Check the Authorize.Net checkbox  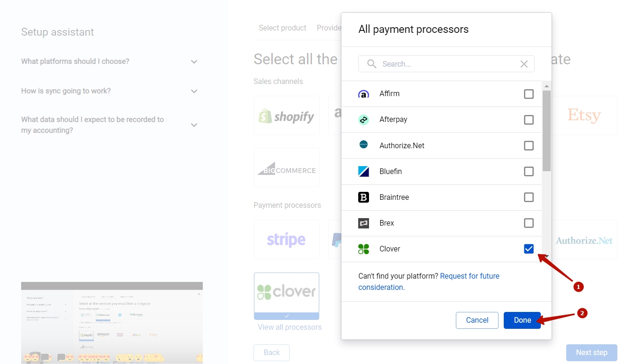529,145
